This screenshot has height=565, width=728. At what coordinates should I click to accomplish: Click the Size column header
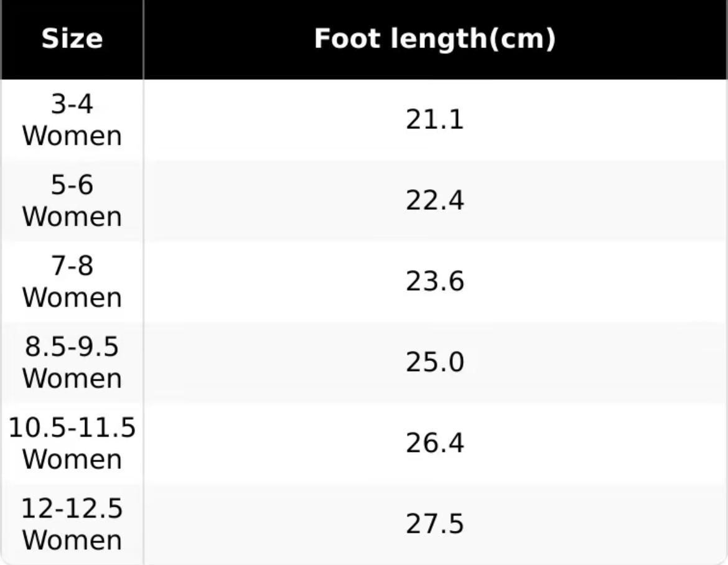pos(72,39)
